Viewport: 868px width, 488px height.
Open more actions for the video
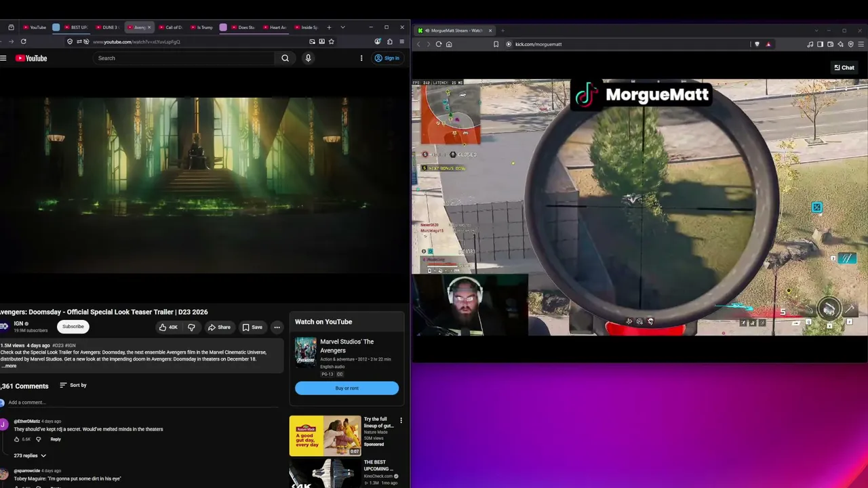(277, 327)
